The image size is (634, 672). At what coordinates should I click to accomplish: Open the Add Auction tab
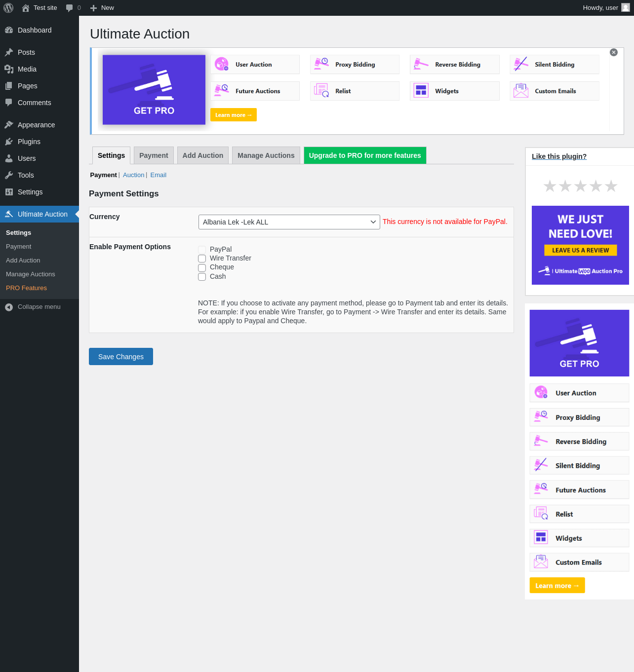(203, 155)
